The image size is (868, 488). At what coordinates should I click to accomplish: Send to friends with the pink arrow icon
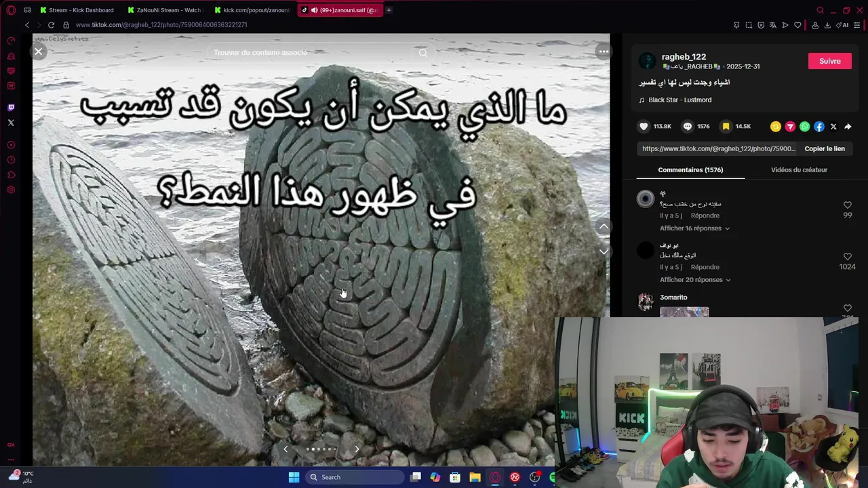tap(790, 127)
